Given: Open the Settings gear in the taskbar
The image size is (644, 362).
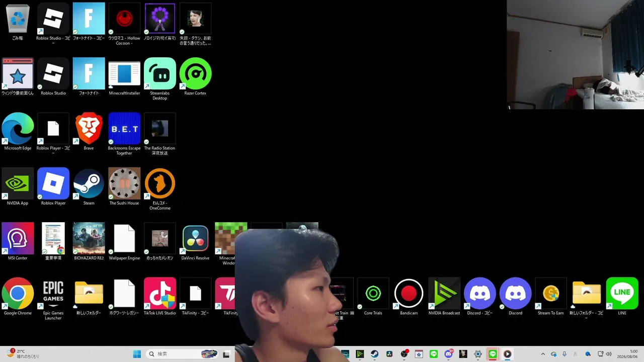Looking at the screenshot, I should (x=478, y=354).
